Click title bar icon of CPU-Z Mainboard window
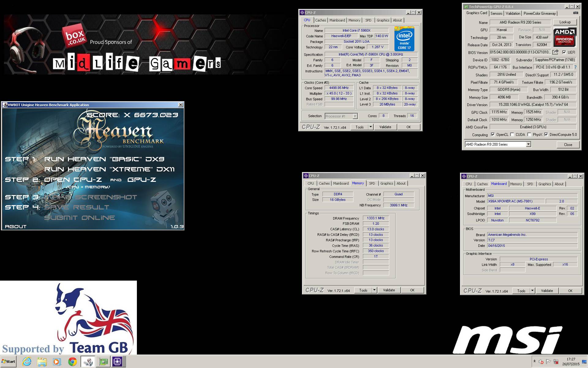 [x=464, y=176]
